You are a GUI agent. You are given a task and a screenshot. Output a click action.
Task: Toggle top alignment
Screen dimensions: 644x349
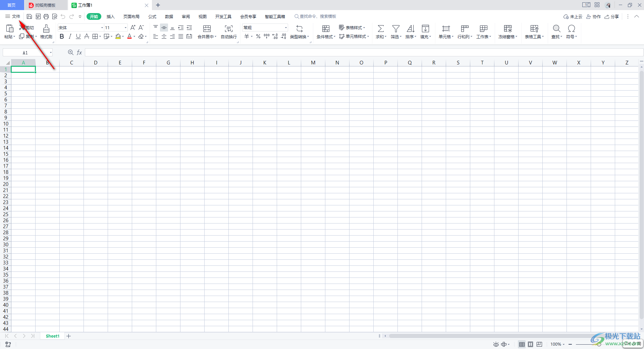(x=156, y=28)
